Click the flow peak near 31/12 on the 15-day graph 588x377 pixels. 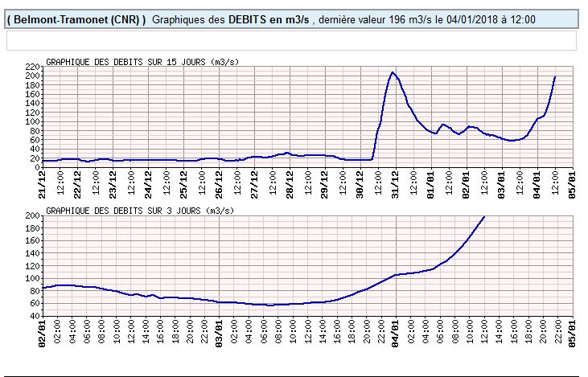[393, 72]
